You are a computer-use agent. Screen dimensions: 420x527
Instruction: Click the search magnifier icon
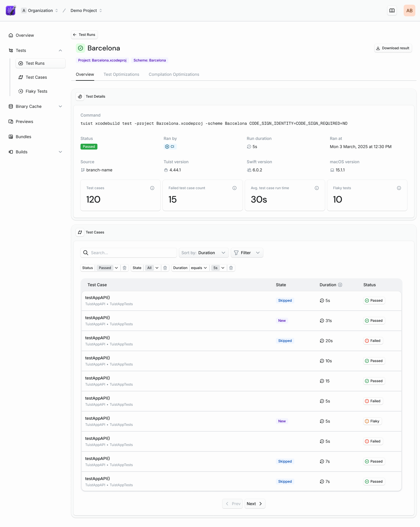coord(86,253)
